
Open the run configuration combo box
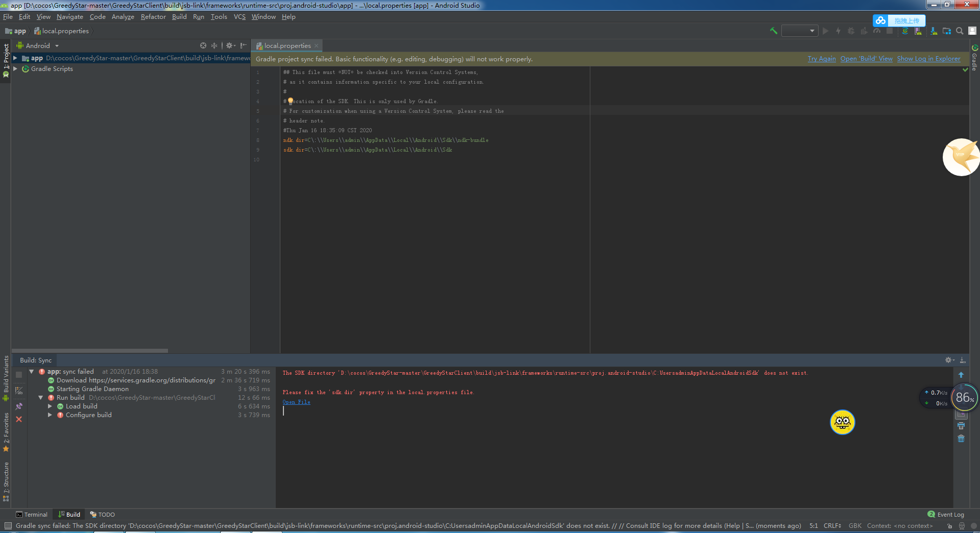(x=800, y=31)
